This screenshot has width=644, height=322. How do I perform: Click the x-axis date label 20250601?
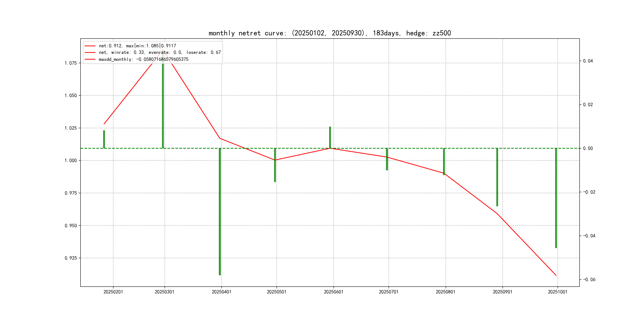coord(334,292)
